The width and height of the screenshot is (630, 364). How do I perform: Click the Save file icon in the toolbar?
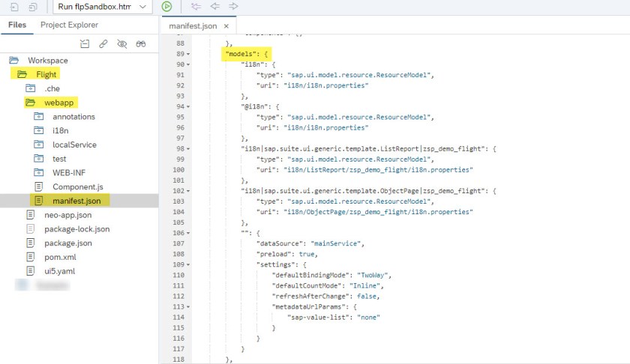(x=14, y=7)
